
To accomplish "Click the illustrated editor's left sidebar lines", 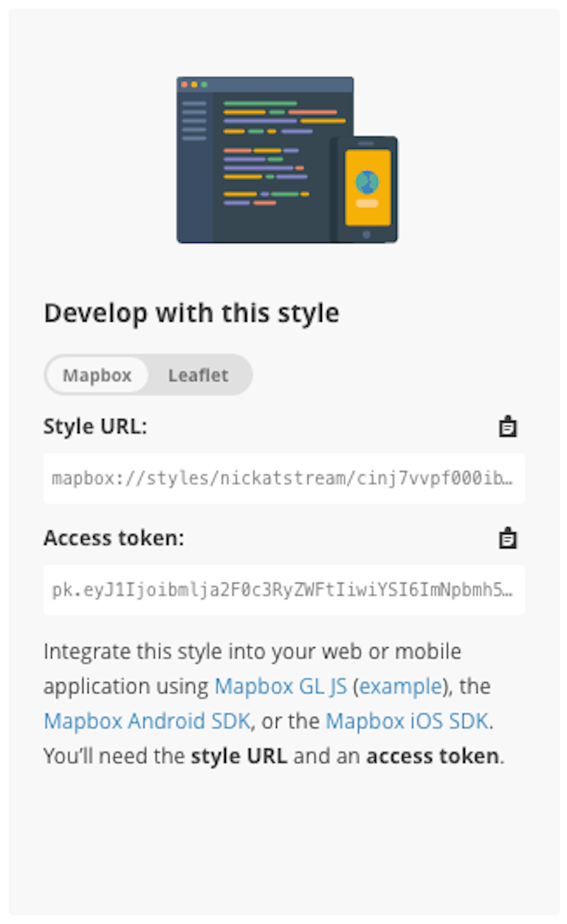I will coord(194,120).
